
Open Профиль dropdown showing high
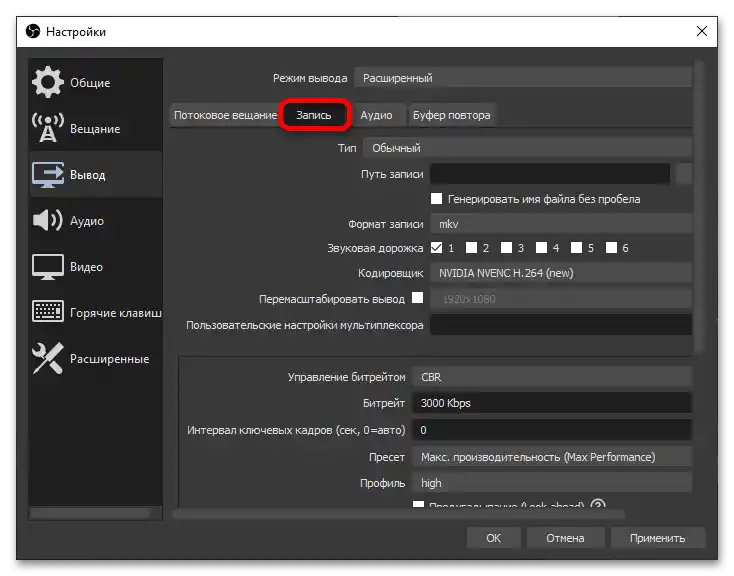(552, 483)
